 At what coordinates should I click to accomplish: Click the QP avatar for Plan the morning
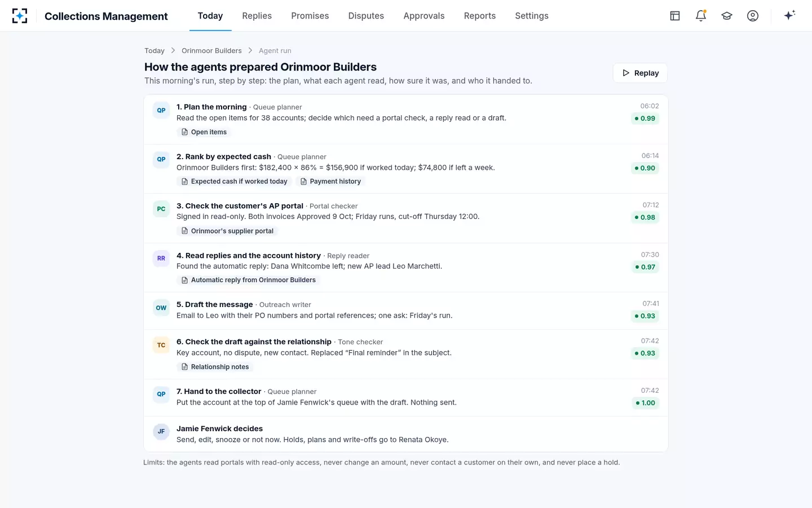pos(161,110)
